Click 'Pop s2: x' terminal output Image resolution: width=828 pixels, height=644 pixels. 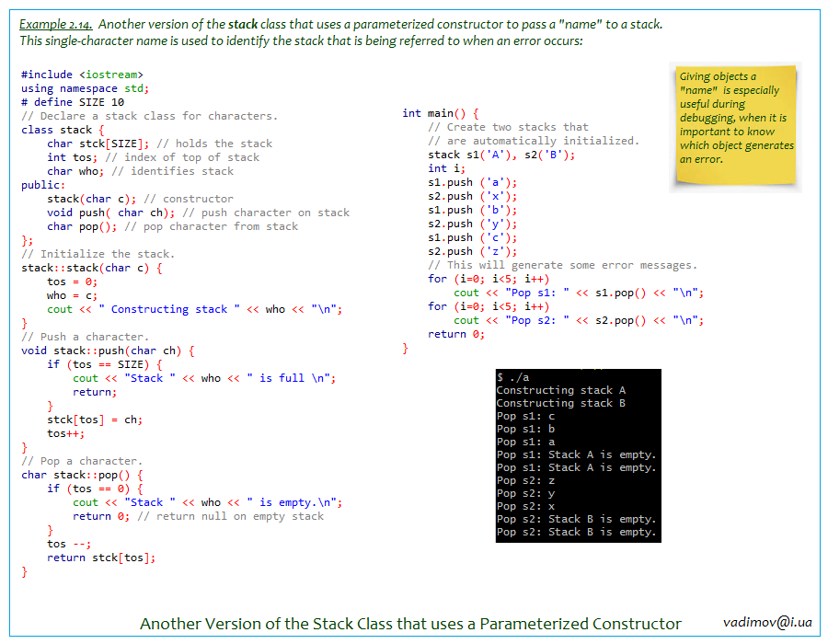click(525, 506)
